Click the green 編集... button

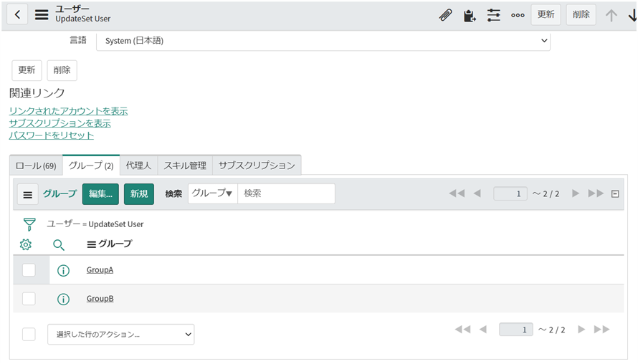pos(100,194)
